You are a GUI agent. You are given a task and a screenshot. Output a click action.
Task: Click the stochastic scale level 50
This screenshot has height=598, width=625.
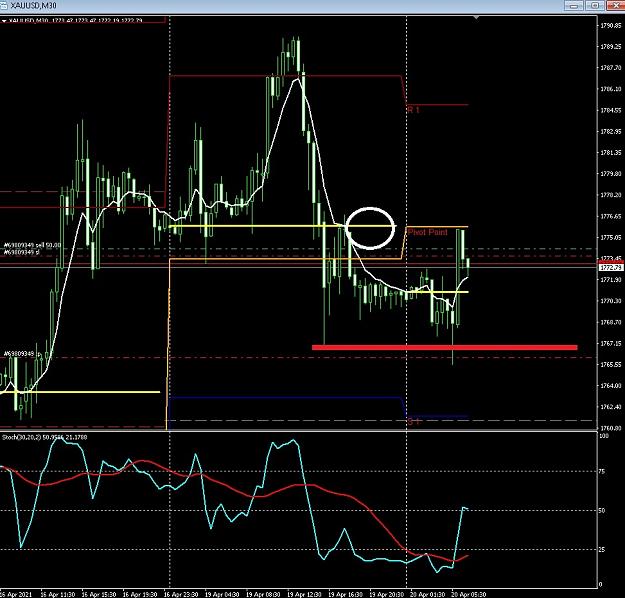[602, 511]
